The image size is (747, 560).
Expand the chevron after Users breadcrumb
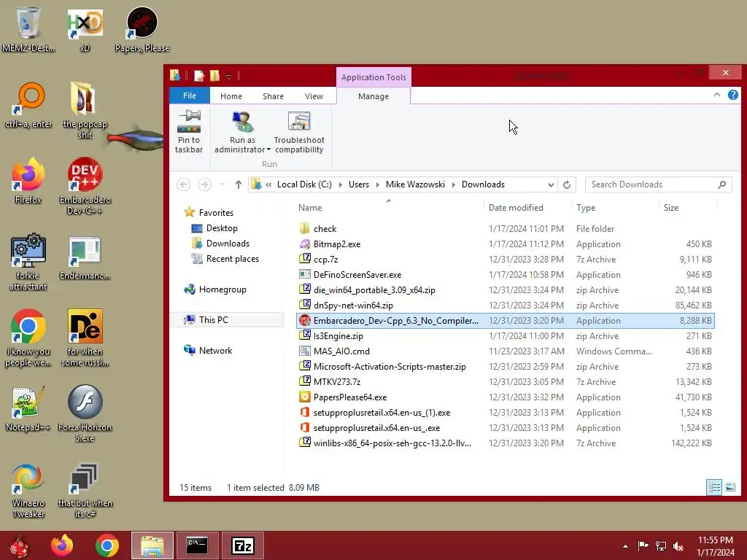pyautogui.click(x=377, y=184)
